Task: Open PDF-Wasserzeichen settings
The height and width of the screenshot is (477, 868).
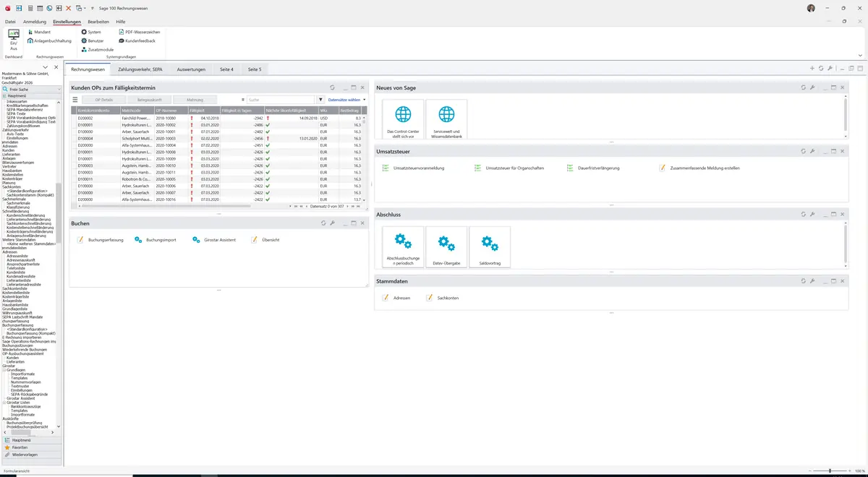Action: (x=140, y=33)
